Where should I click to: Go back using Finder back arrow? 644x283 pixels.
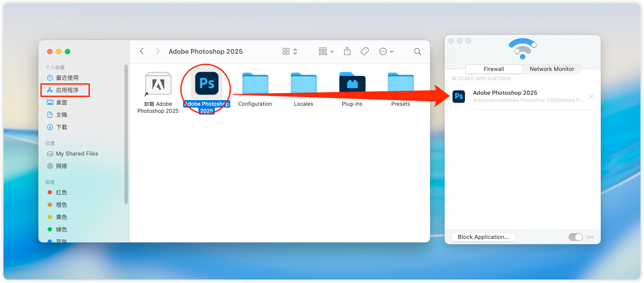(x=142, y=52)
